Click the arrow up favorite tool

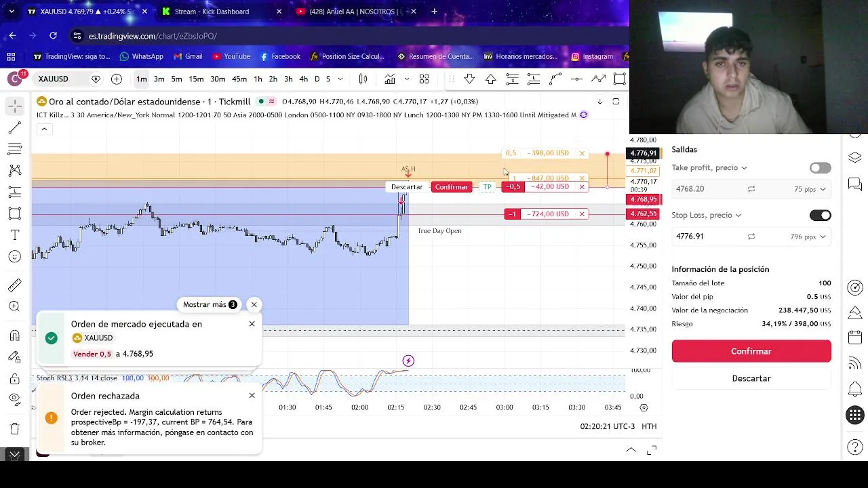pyautogui.click(x=490, y=79)
